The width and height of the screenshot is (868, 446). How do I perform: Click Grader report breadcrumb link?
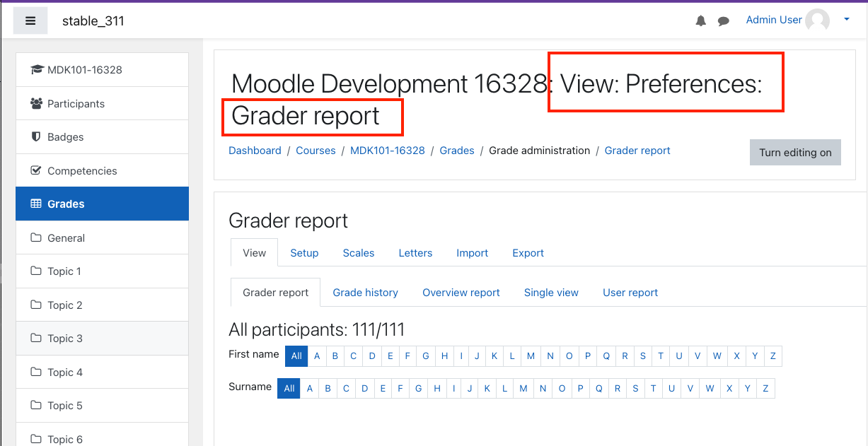pyautogui.click(x=637, y=151)
